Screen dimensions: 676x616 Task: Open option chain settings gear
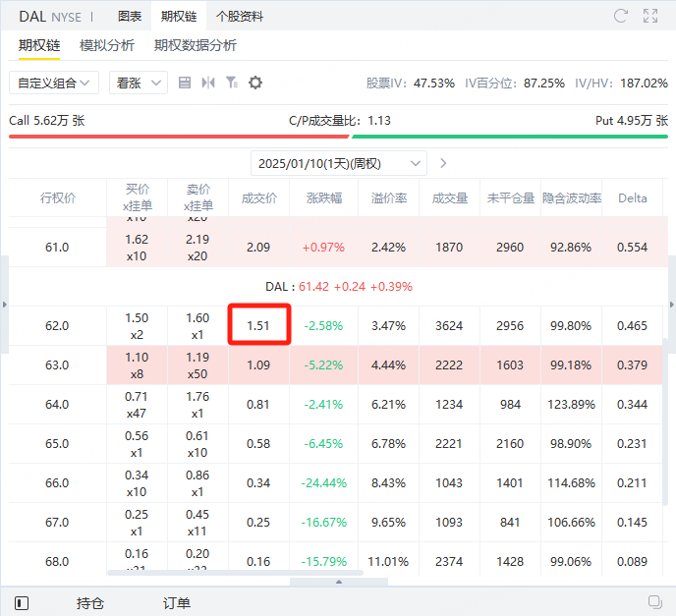click(255, 83)
